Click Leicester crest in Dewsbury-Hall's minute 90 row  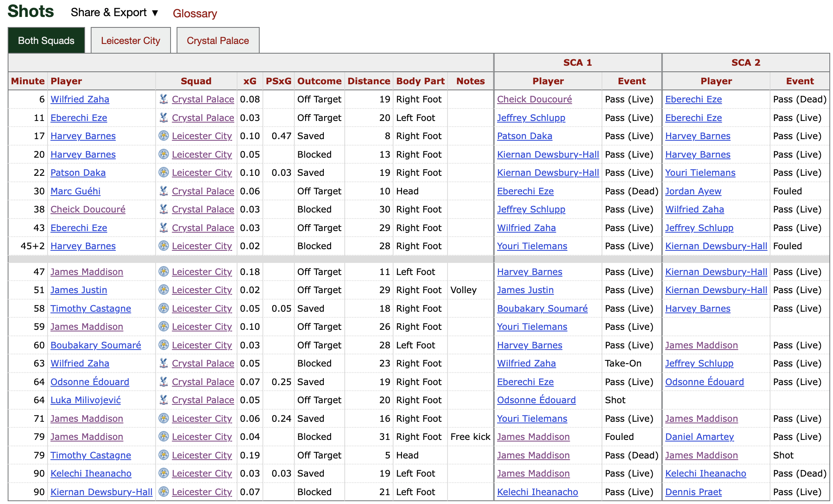click(x=164, y=492)
